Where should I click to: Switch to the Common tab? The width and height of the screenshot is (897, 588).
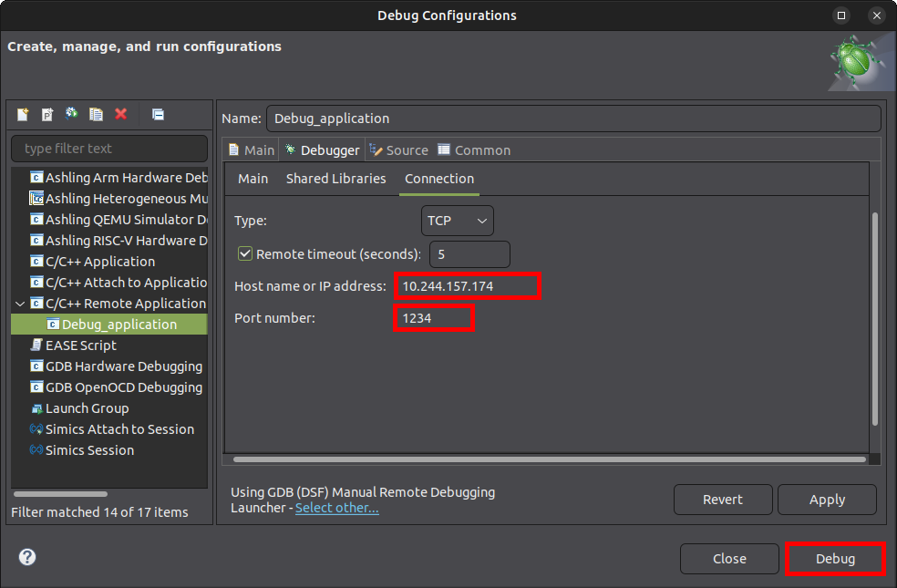click(x=474, y=150)
